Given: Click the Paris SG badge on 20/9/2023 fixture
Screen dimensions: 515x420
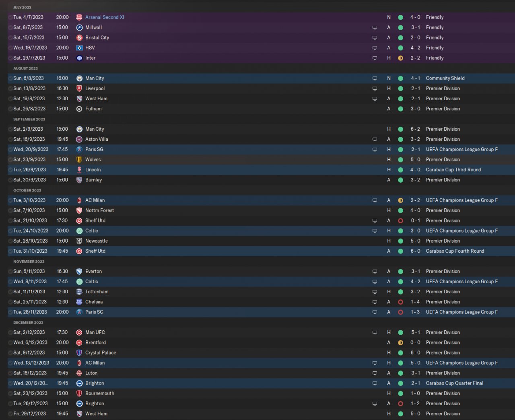Looking at the screenshot, I should 79,150.
